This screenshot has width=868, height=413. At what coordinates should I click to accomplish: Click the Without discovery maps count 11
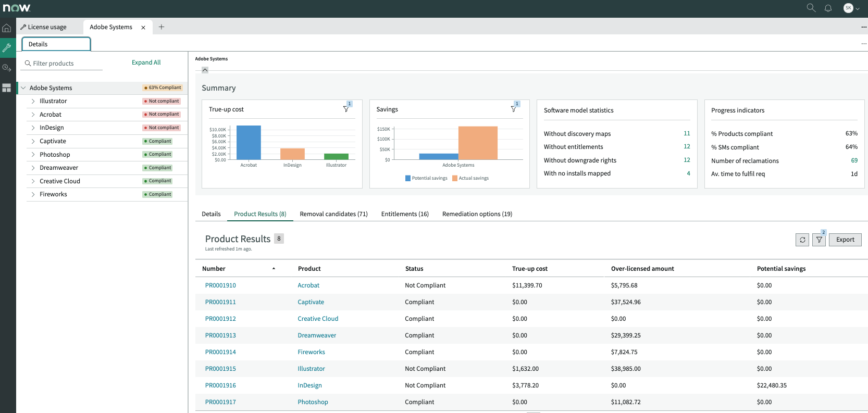coord(687,133)
